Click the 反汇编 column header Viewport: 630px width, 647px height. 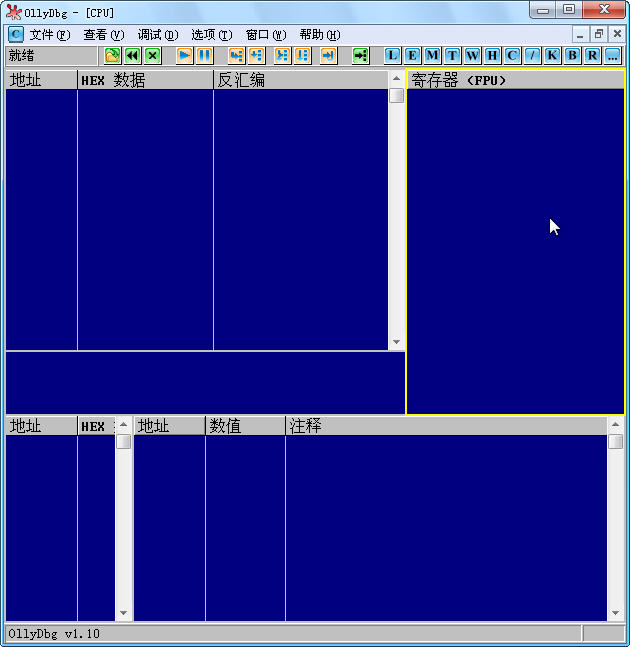tap(301, 80)
